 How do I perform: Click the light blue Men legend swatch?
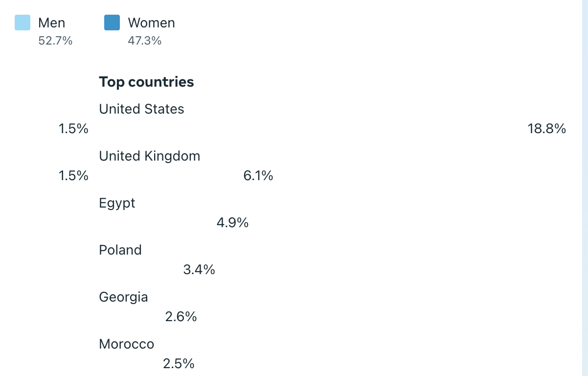pyautogui.click(x=23, y=23)
